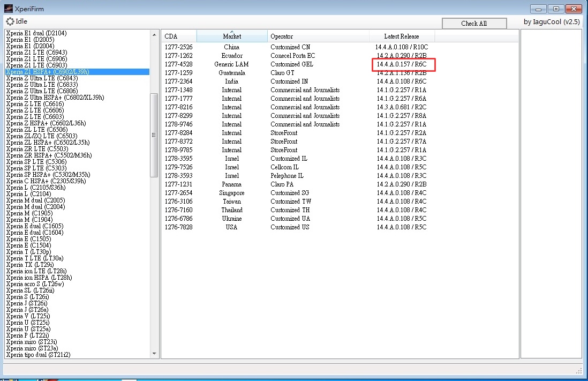Screen dimensions: 588x381
Task: Sort by the Latest Release column header
Action: tap(402, 36)
